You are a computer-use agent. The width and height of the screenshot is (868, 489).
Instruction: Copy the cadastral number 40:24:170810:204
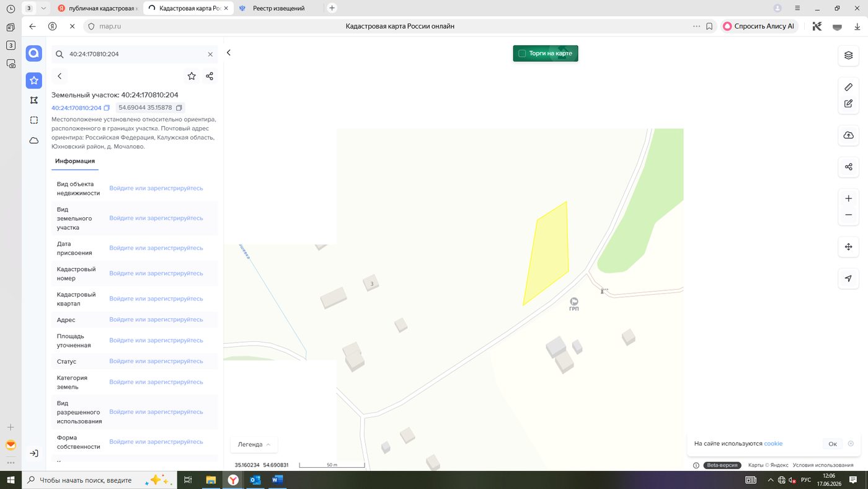(107, 108)
